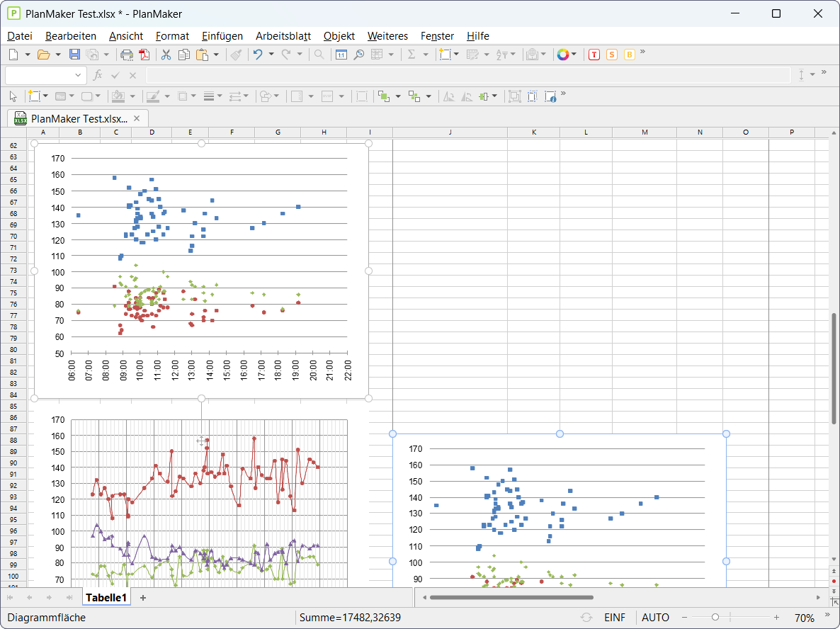Select row header 75
Screen dimensions: 840x629
tap(13, 293)
